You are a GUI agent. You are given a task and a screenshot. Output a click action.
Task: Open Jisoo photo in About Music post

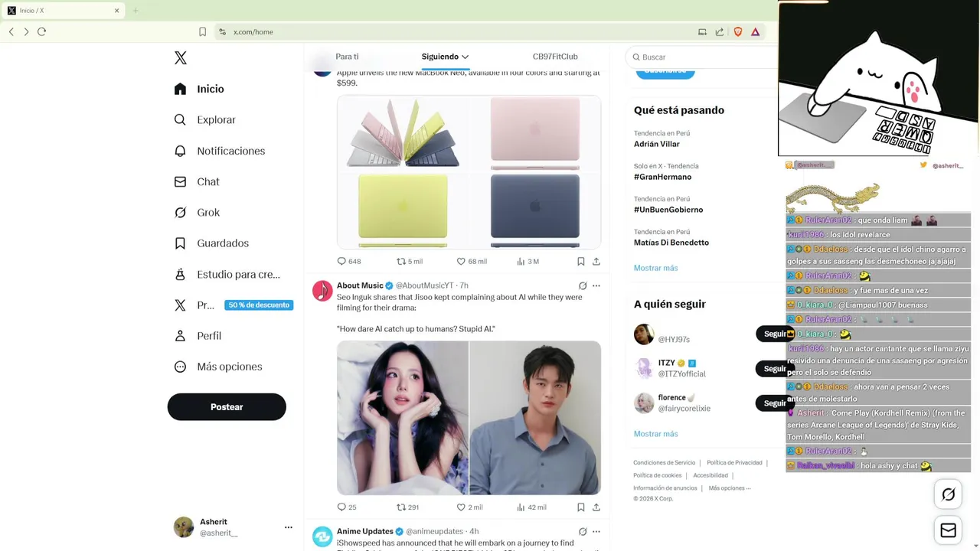[x=403, y=418]
